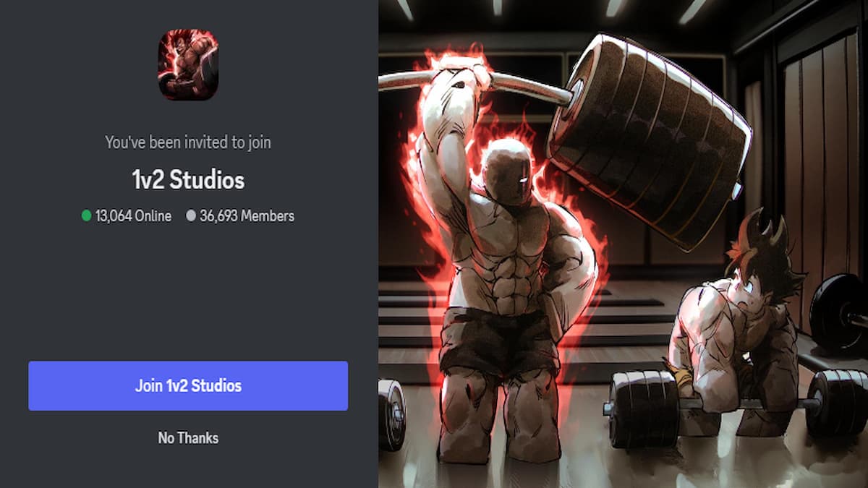
Task: Click the giant barrel-shaped barbell weight
Action: pyautogui.click(x=650, y=137)
